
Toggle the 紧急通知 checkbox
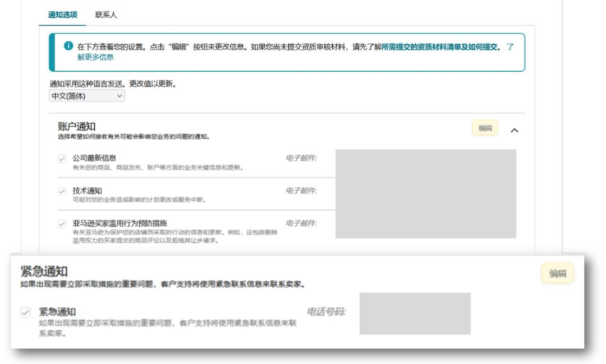[x=25, y=312]
